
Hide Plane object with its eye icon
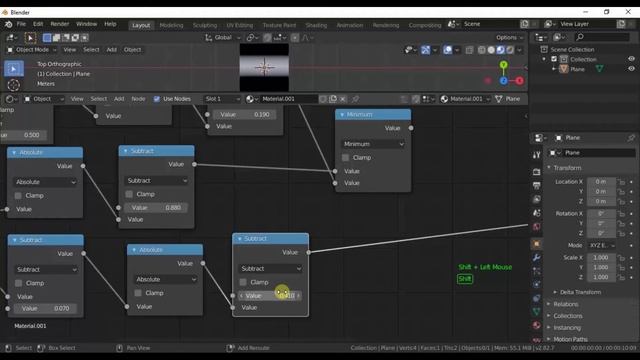pyautogui.click(x=631, y=69)
